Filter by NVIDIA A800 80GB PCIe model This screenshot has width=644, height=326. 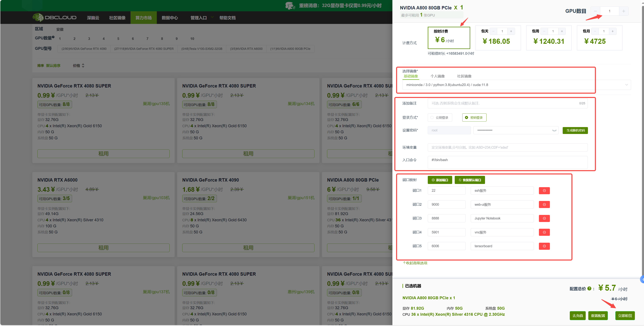(x=290, y=49)
